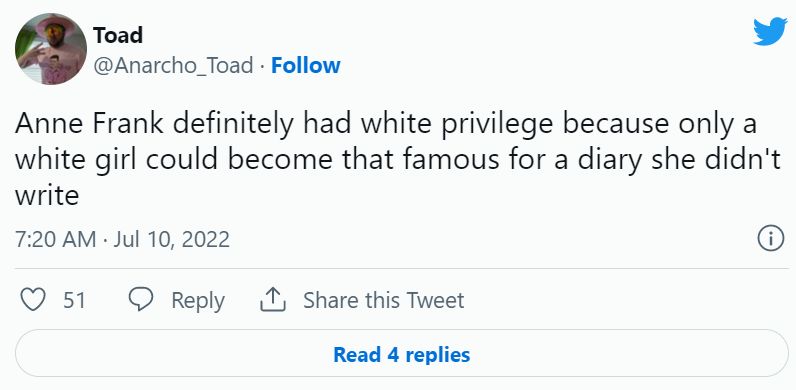Viewport: 796px width, 390px height.
Task: Click the Read 4 replies button
Action: point(402,353)
